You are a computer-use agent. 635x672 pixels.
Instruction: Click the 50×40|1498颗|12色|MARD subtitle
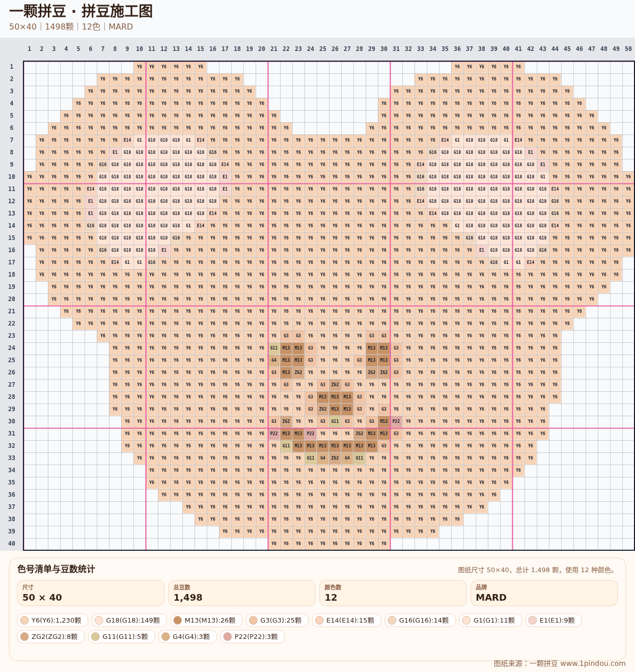(71, 27)
